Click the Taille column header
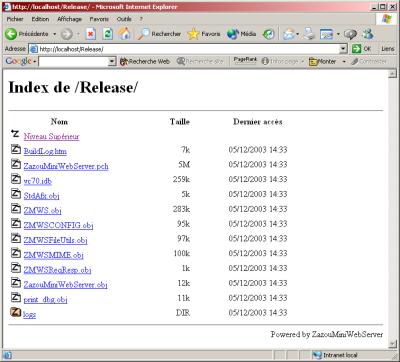Viewport: 400px width, 362px height. tap(180, 122)
